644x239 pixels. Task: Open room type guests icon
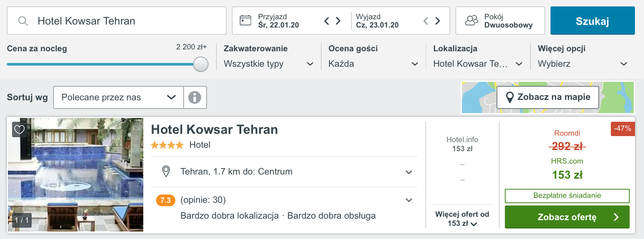pyautogui.click(x=471, y=20)
